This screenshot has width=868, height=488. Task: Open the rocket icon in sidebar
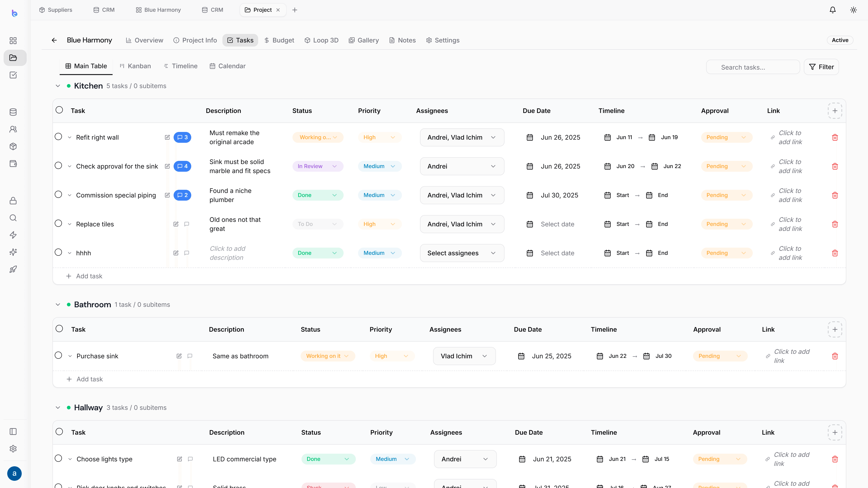(13, 270)
